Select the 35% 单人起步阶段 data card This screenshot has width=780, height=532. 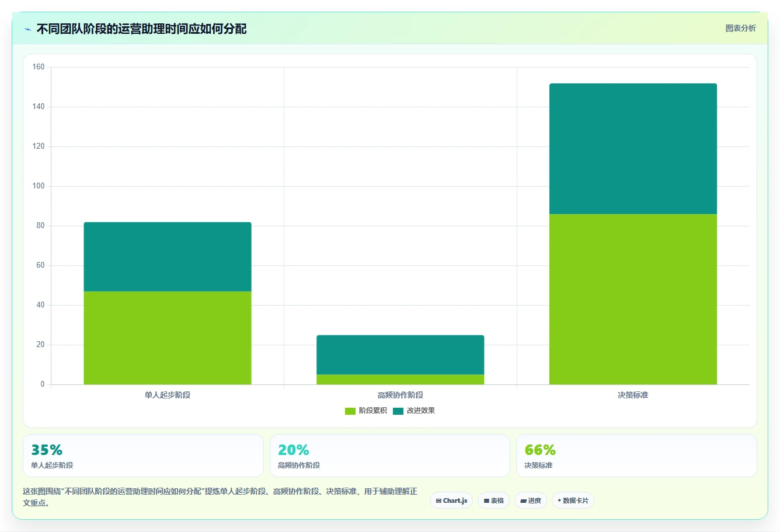pos(143,456)
